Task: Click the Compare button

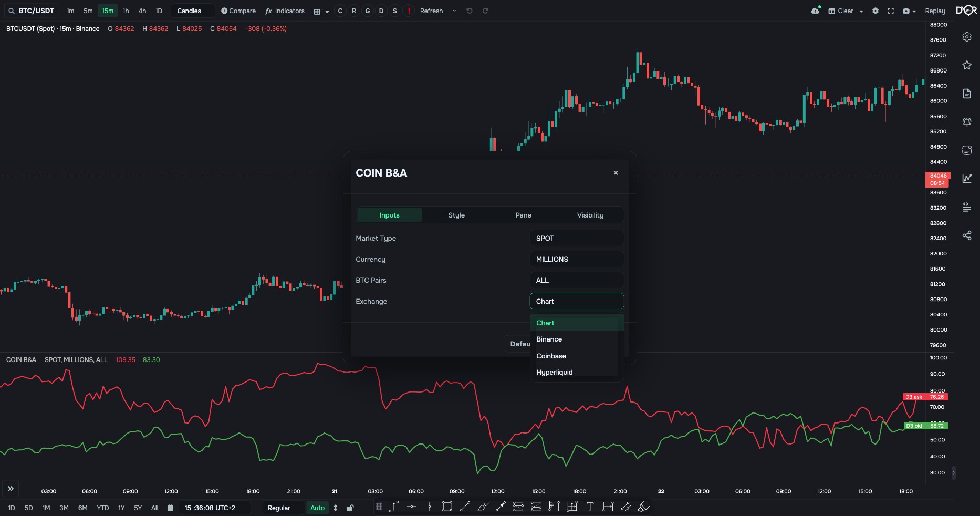Action: 238,11
